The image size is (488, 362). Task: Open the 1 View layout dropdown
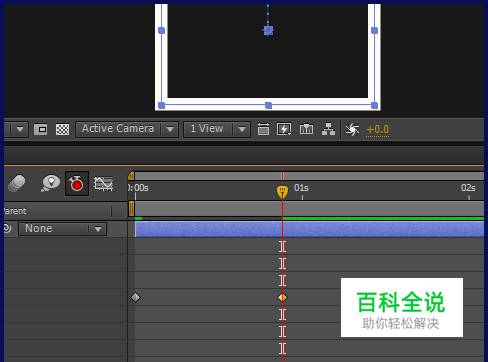tap(217, 129)
